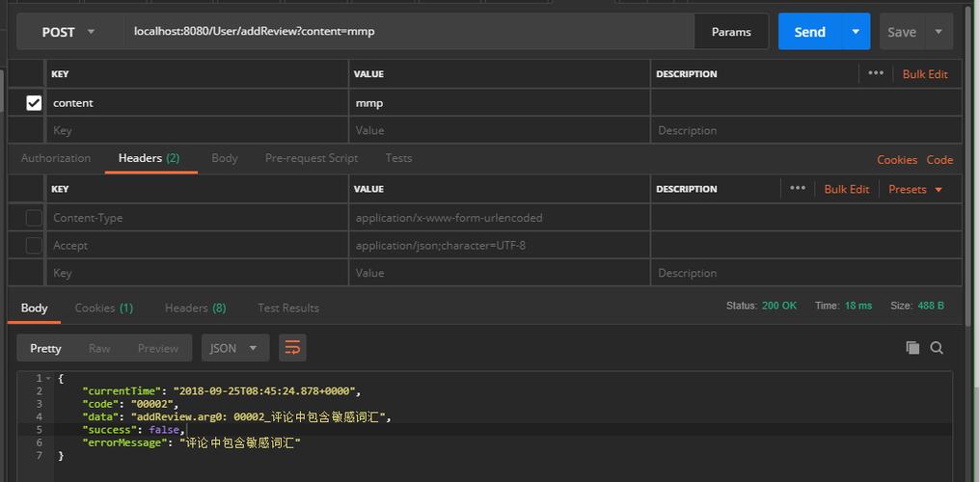
Task: Open the Code generation link
Action: click(939, 160)
